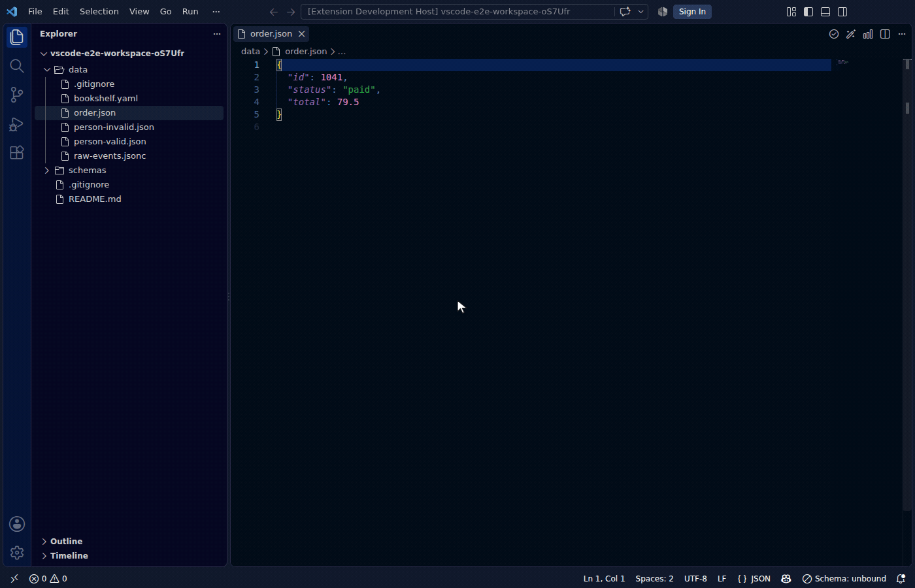
Task: Open the chat dropdown arrow in title bar
Action: tap(641, 12)
